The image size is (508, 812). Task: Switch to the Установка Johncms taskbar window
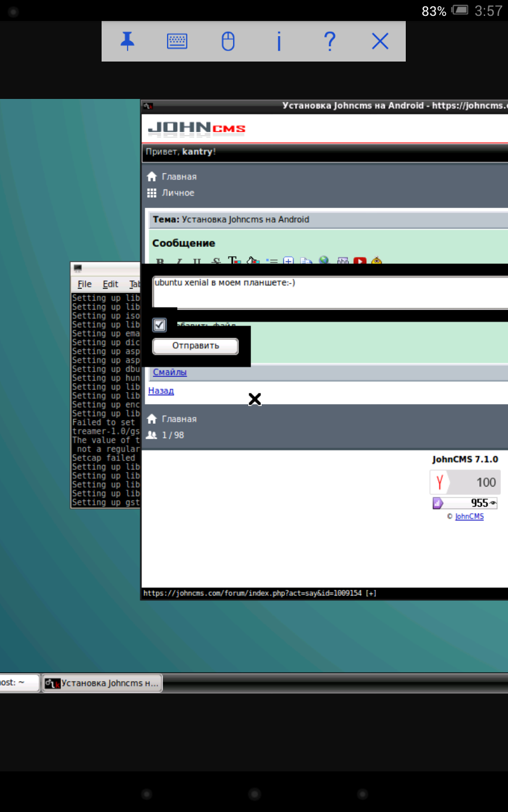tap(102, 683)
